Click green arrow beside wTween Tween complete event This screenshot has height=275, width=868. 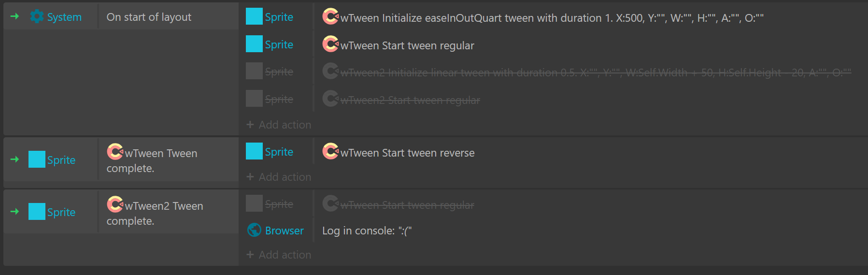[15, 159]
